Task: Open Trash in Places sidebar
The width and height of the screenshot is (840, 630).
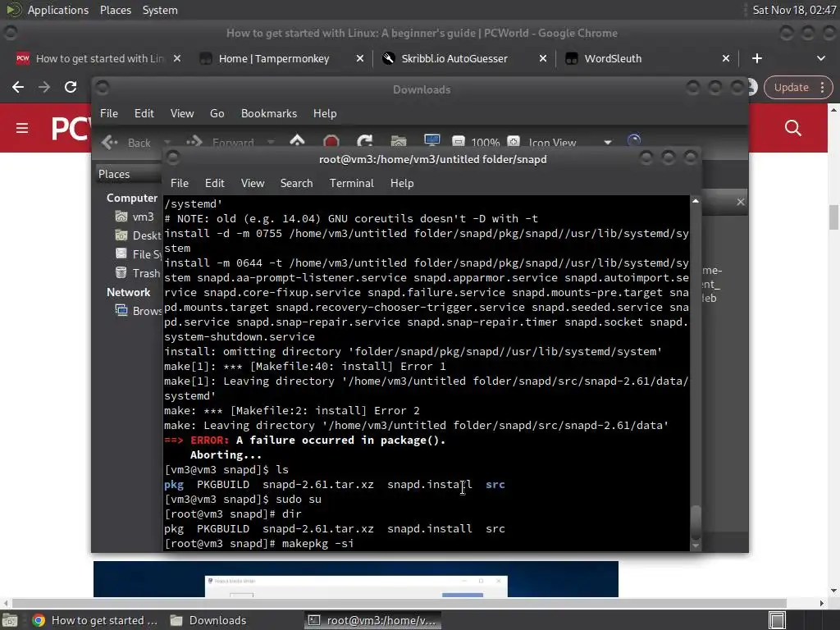Action: pyautogui.click(x=138, y=273)
